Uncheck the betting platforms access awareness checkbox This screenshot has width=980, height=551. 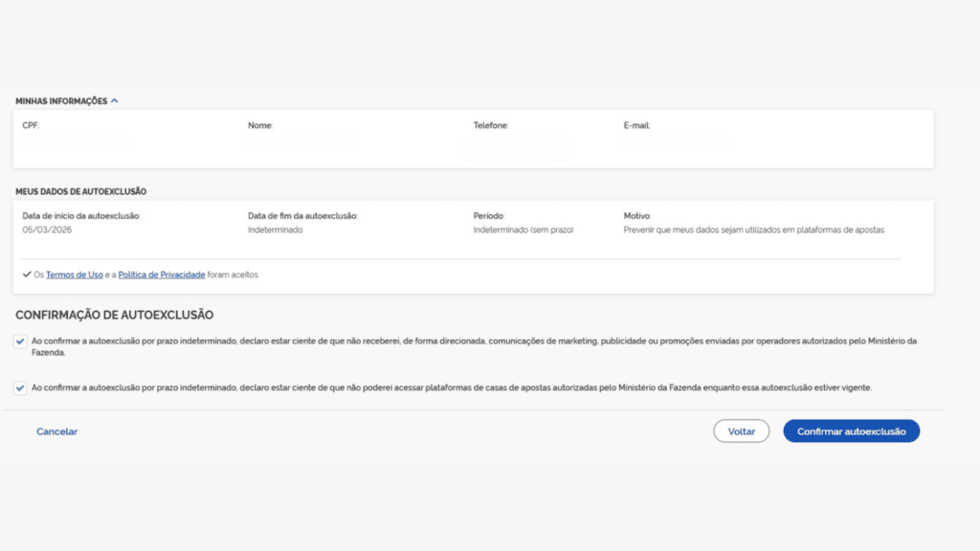point(21,388)
